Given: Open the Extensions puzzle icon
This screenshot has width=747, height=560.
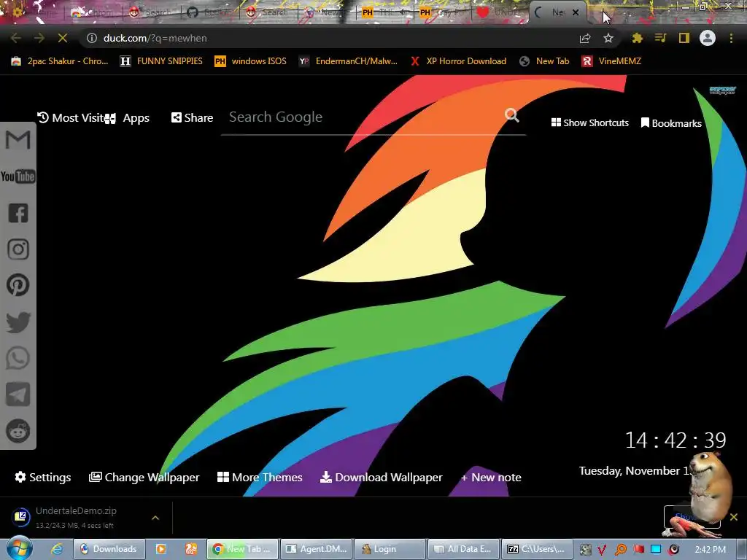Looking at the screenshot, I should [638, 38].
